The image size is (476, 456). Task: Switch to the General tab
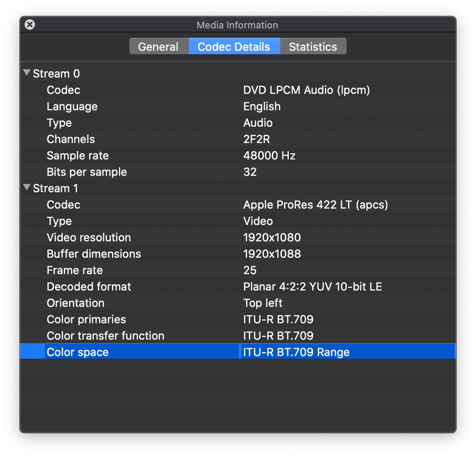pos(158,47)
